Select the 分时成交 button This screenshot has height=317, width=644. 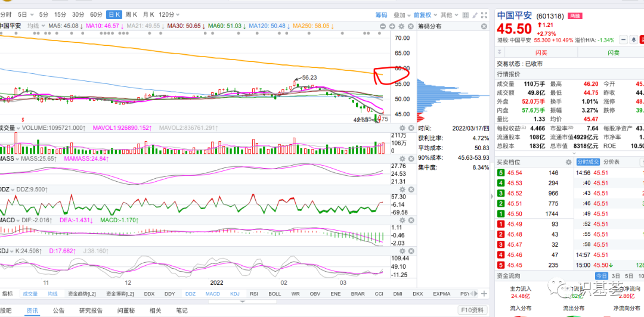588,162
